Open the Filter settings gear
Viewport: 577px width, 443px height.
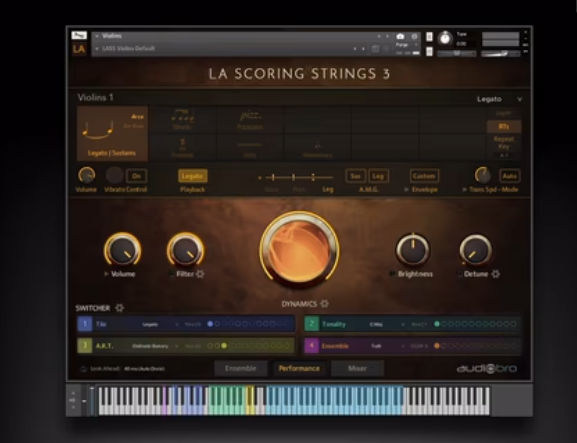pyautogui.click(x=200, y=274)
